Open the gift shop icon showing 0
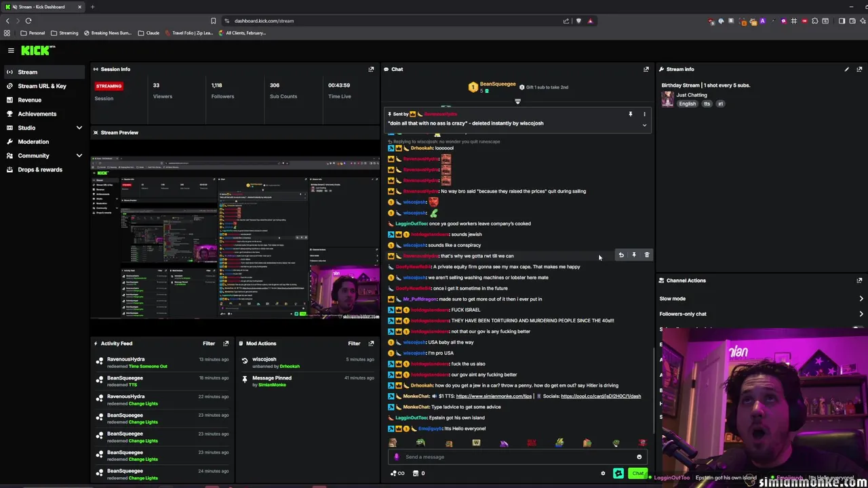This screenshot has height=488, width=868. coord(419,473)
